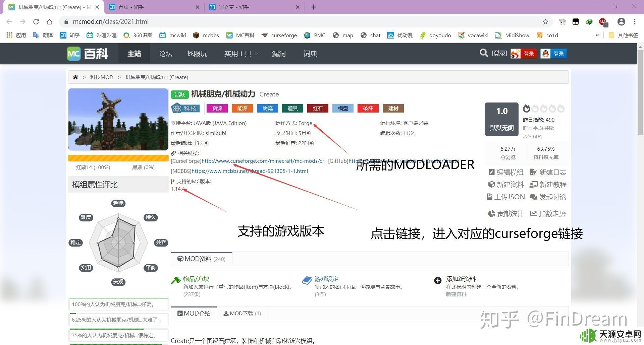Click the 道具 tag
The width and height of the screenshot is (644, 345).
[x=292, y=108]
